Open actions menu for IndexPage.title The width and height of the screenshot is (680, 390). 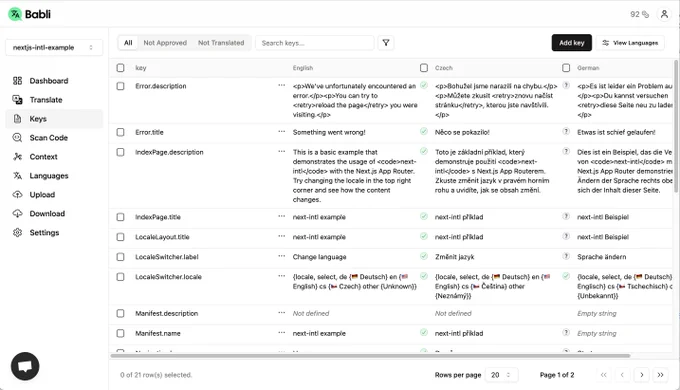coord(282,216)
